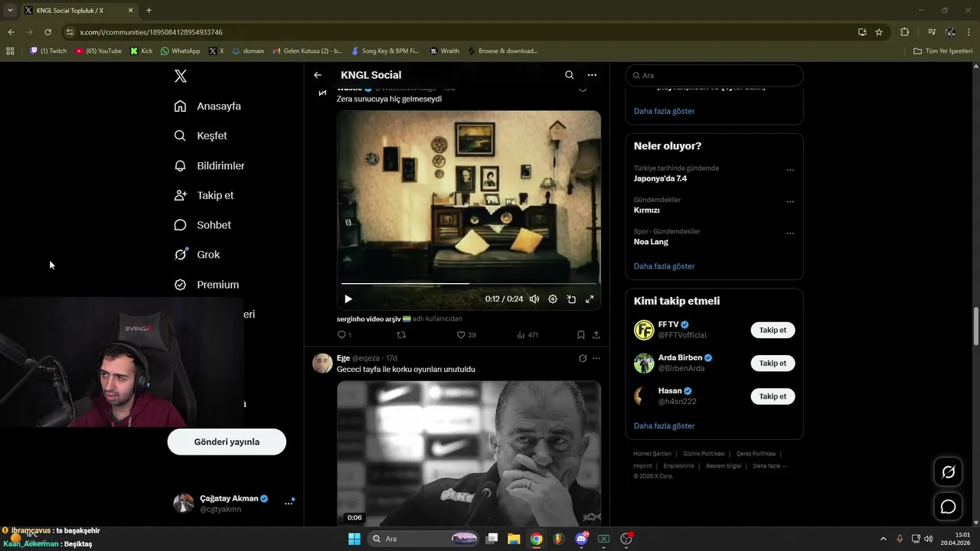Open Japonya'da 7.4 trend
This screenshot has height=551, width=980.
point(660,178)
